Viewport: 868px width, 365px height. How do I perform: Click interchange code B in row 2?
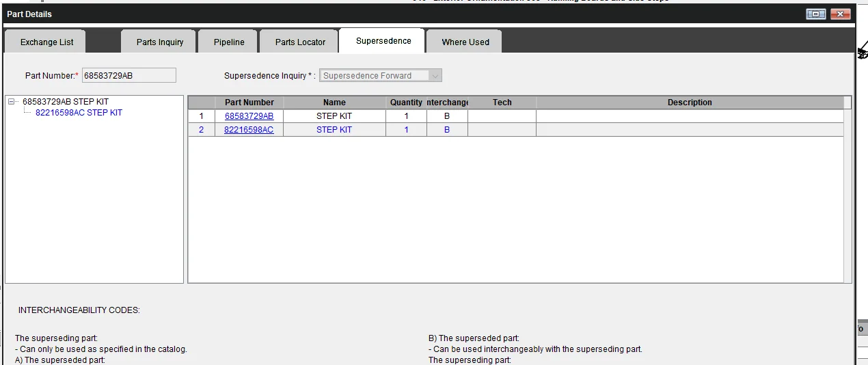tap(447, 129)
